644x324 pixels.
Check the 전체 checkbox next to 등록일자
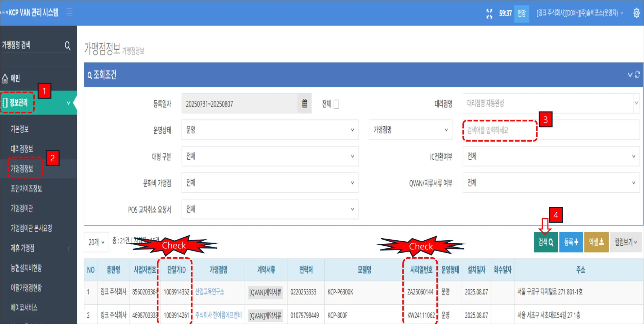pos(336,104)
